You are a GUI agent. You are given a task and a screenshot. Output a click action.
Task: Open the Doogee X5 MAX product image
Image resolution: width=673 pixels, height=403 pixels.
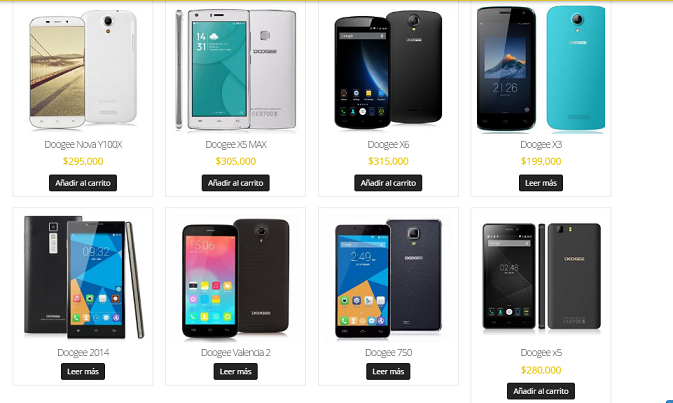tap(236, 69)
